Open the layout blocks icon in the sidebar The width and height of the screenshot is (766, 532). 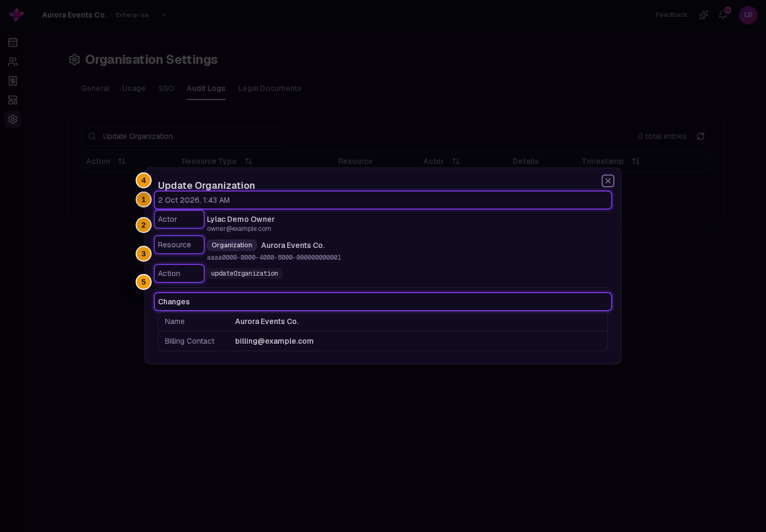click(x=13, y=100)
